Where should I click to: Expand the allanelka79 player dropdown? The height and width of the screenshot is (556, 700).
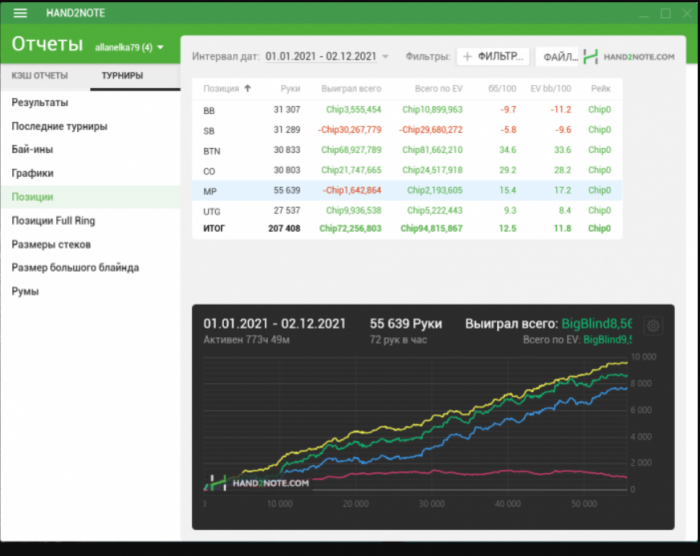click(160, 47)
